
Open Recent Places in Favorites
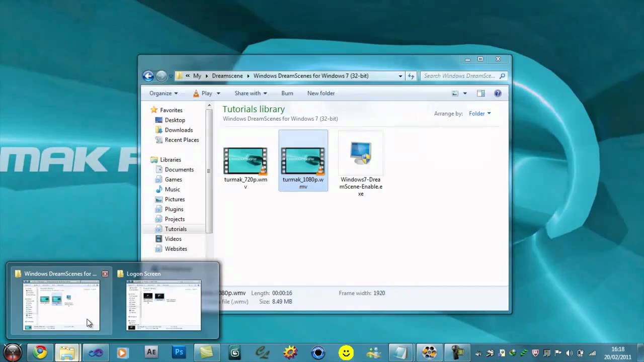[x=182, y=140]
